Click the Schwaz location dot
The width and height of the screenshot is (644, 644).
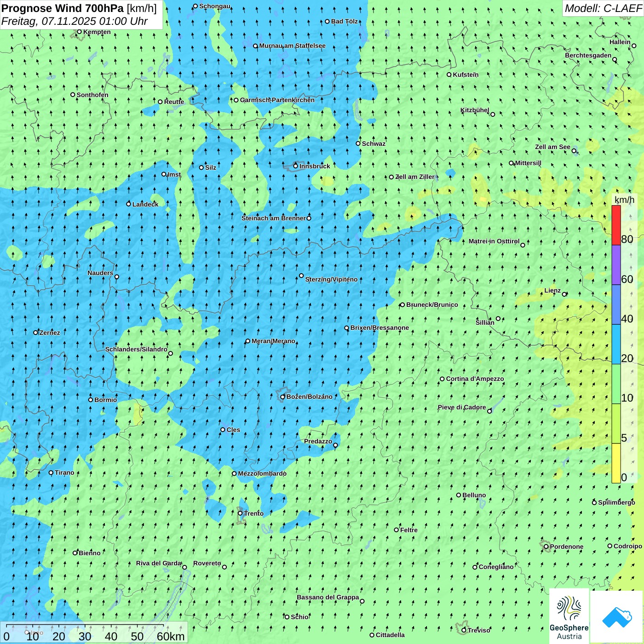coord(358,144)
